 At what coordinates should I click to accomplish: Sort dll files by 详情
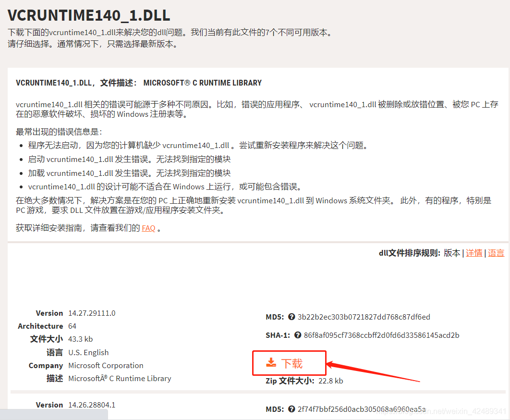click(x=474, y=253)
